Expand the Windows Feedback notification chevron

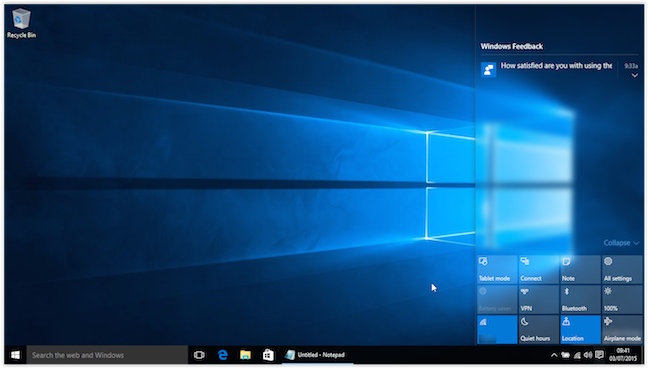tap(634, 76)
